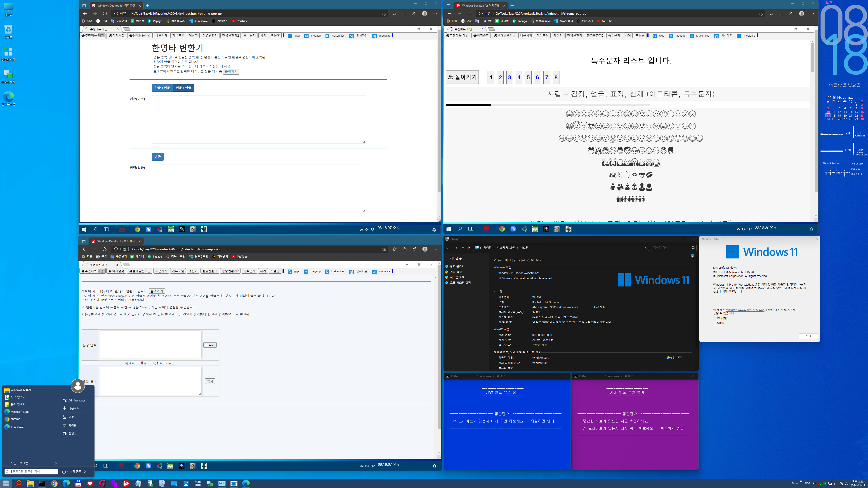Viewport: 868px width, 488px height.
Task: Go to special characters page 5
Action: (528, 77)
